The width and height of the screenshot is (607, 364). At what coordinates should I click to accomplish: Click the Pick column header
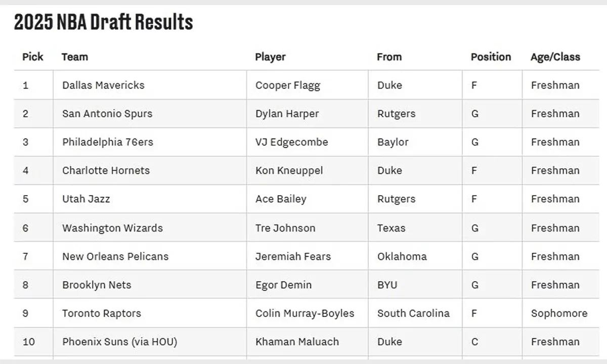[x=33, y=57]
